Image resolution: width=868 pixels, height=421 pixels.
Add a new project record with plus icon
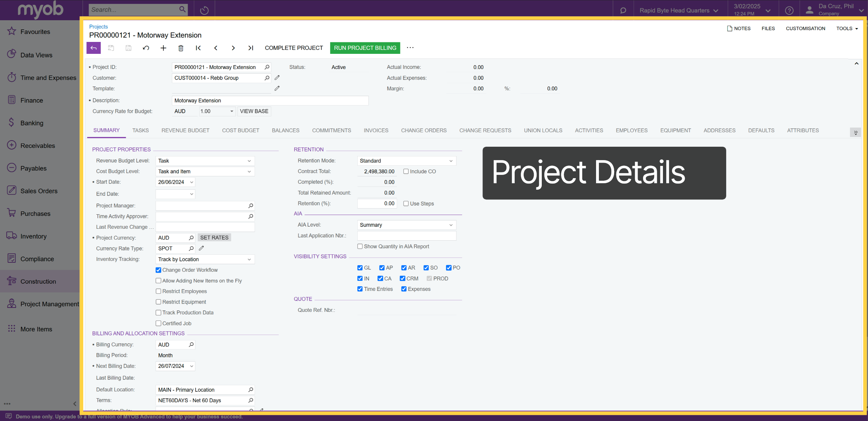[x=163, y=48]
